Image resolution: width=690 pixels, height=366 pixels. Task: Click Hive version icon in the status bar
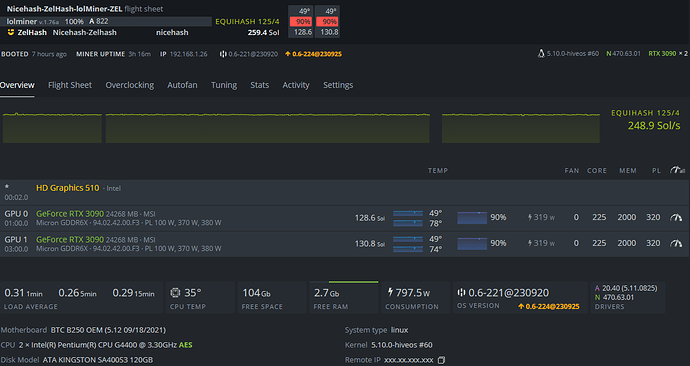(223, 54)
